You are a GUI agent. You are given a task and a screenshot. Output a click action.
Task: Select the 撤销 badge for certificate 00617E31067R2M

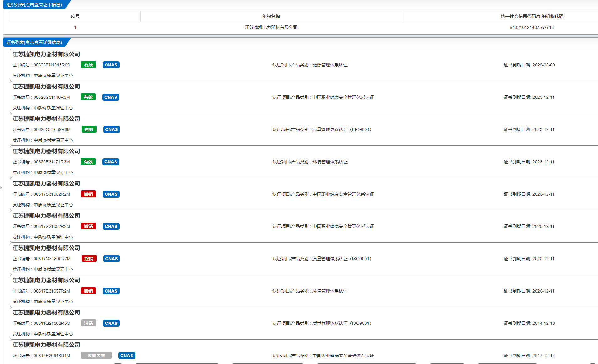(x=88, y=291)
